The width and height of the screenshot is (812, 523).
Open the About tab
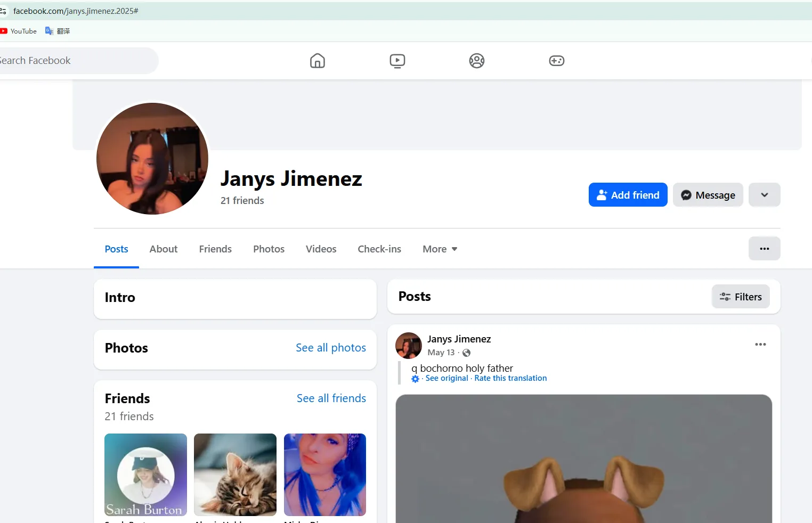coord(164,249)
